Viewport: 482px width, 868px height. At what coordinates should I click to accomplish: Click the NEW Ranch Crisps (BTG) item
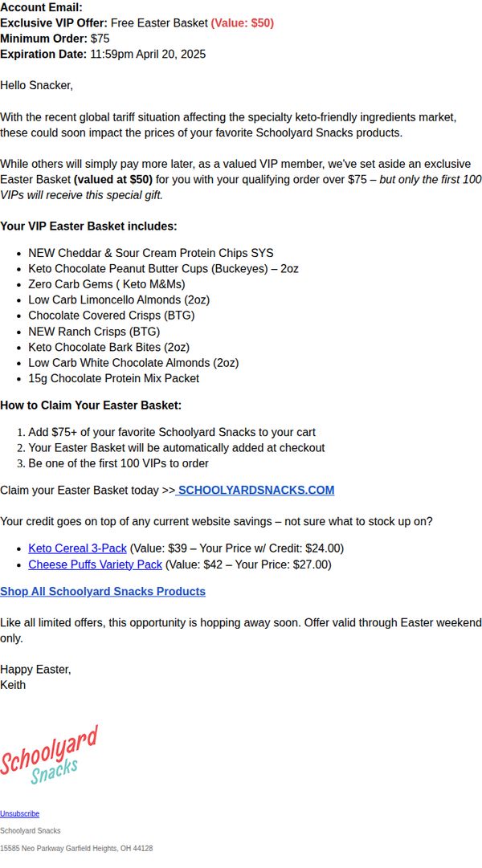94,332
